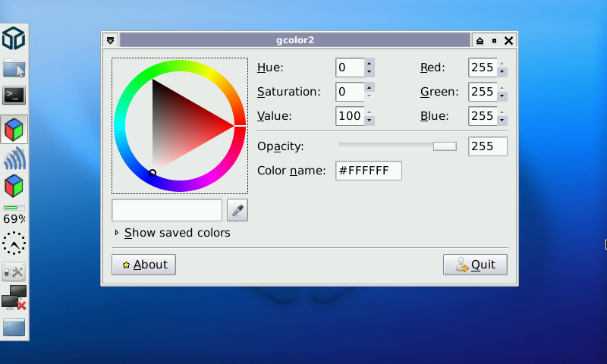Shade the gcolor2 window with the eject-style button
The height and width of the screenshot is (364, 607).
coord(480,40)
